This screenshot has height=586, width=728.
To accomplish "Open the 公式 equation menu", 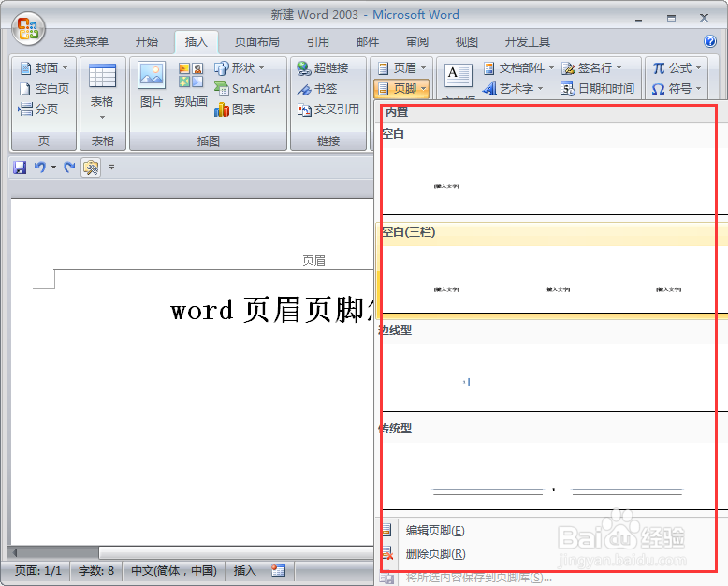I will [677, 68].
